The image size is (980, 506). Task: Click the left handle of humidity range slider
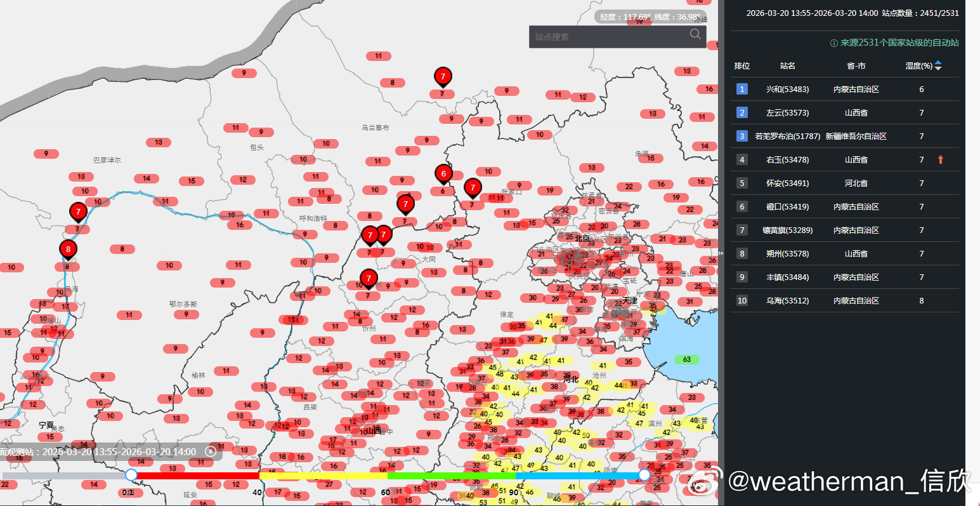coord(131,475)
